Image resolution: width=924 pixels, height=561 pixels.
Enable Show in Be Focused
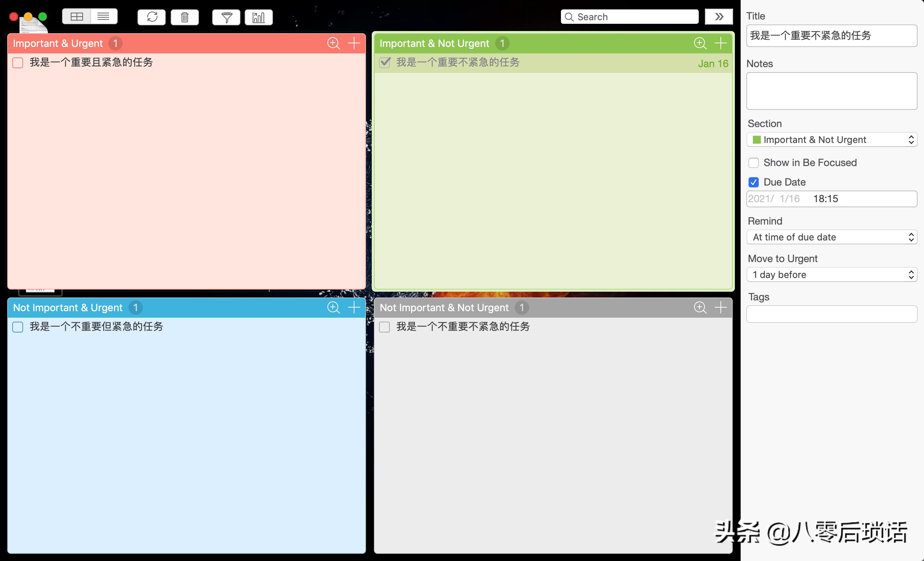click(x=753, y=163)
